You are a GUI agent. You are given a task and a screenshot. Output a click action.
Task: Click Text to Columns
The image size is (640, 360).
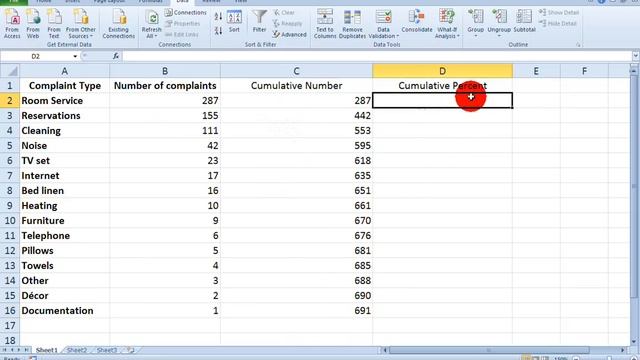pos(325,24)
